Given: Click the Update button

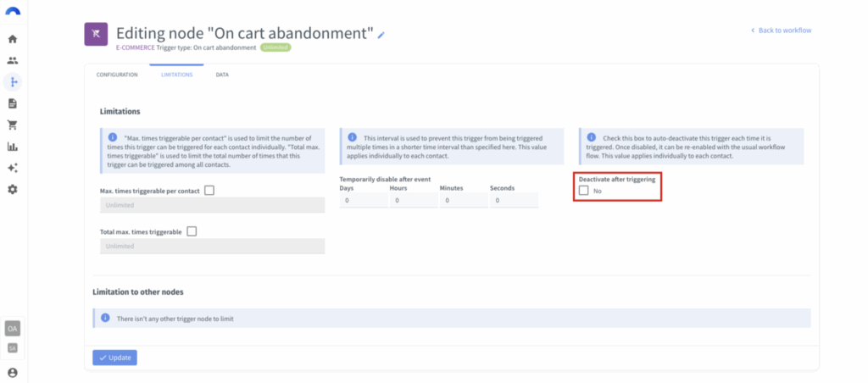Looking at the screenshot, I should tap(114, 358).
